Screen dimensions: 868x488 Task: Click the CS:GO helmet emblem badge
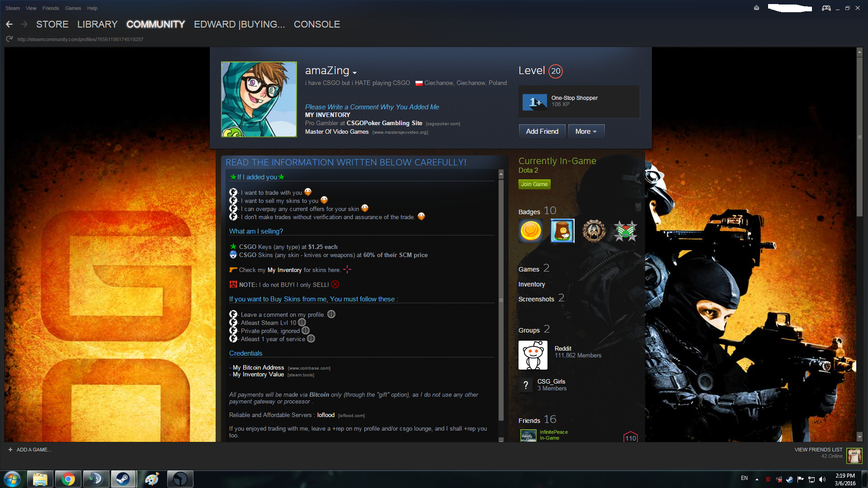[594, 231]
